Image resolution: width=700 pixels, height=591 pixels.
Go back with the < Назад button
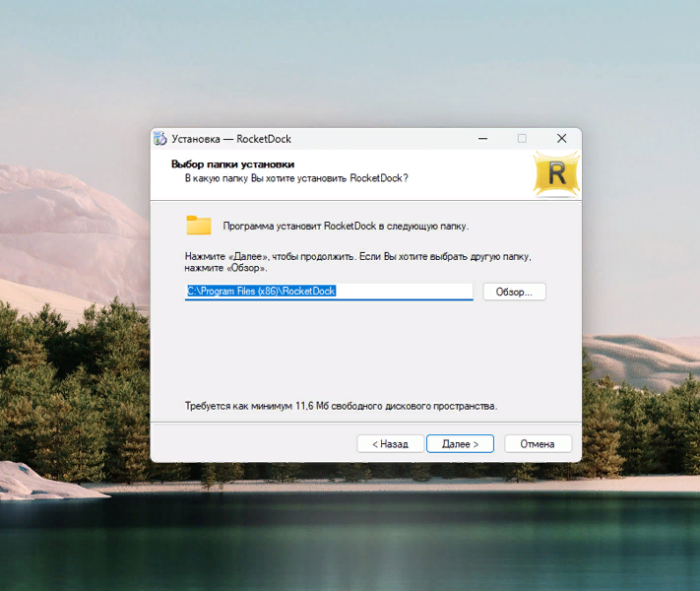point(390,444)
